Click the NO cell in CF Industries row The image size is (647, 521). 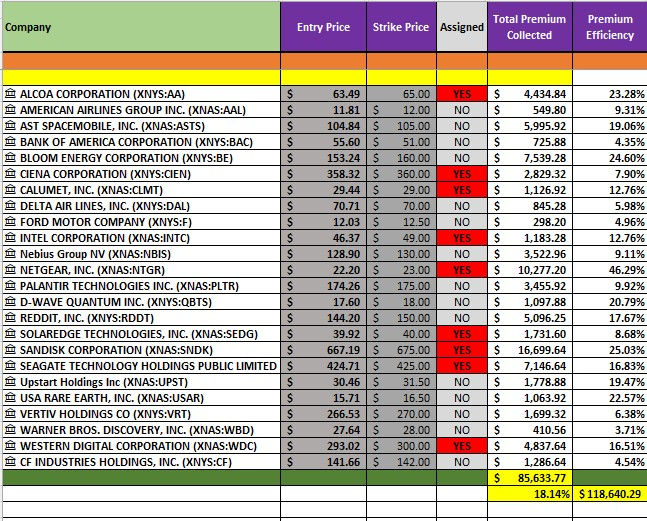point(462,462)
